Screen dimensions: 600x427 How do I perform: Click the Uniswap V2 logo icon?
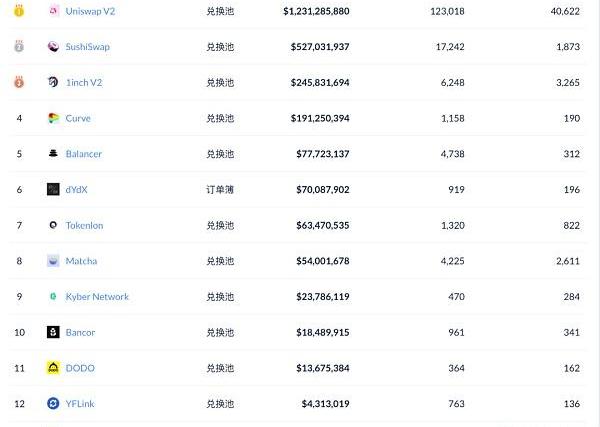(53, 11)
